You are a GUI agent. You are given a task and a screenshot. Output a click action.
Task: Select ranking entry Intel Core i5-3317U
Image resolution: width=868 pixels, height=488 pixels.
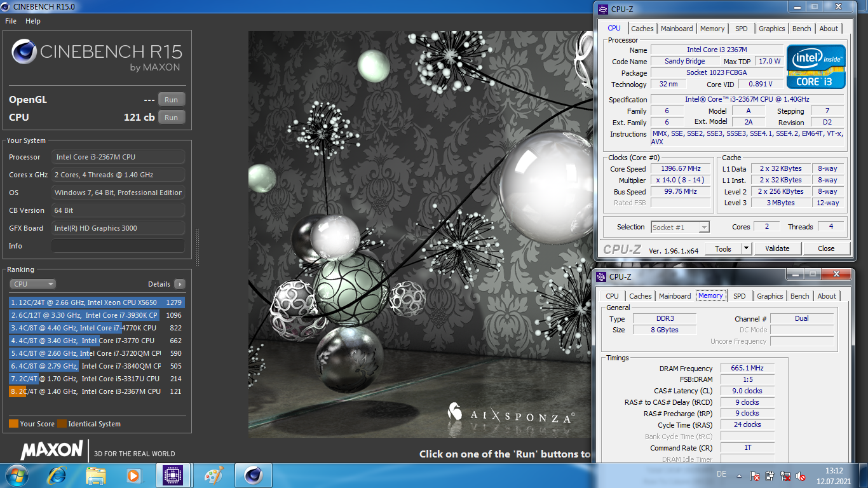pyautogui.click(x=97, y=379)
